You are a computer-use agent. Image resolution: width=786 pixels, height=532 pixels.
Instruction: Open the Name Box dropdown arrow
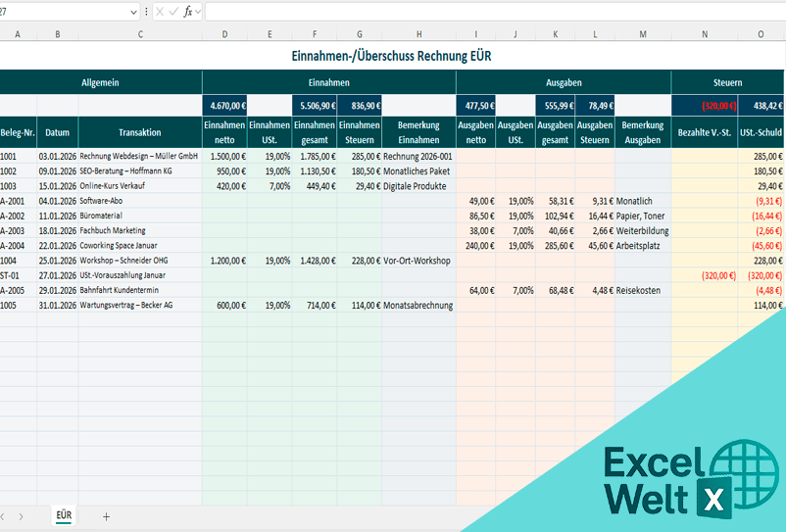(133, 12)
